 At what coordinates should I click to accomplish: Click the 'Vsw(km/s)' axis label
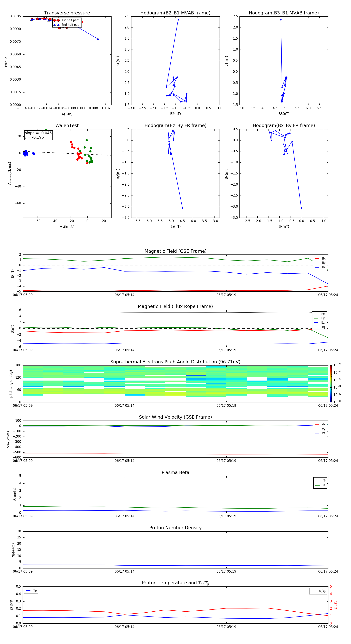tap(8, 439)
